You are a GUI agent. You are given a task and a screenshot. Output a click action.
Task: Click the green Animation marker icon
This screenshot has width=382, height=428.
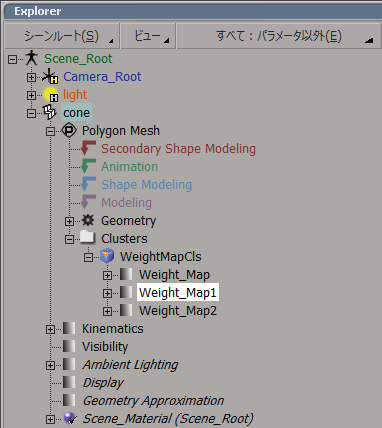[x=88, y=166]
